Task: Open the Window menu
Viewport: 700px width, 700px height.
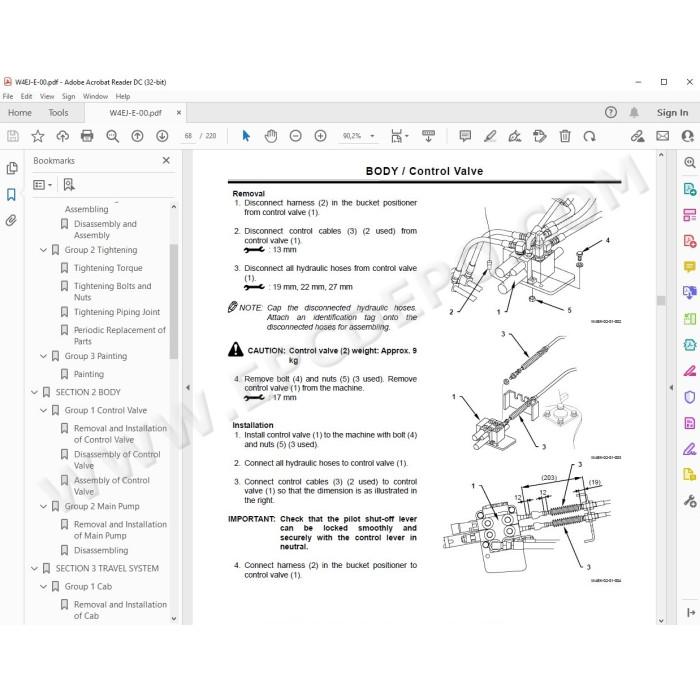Action: point(96,96)
